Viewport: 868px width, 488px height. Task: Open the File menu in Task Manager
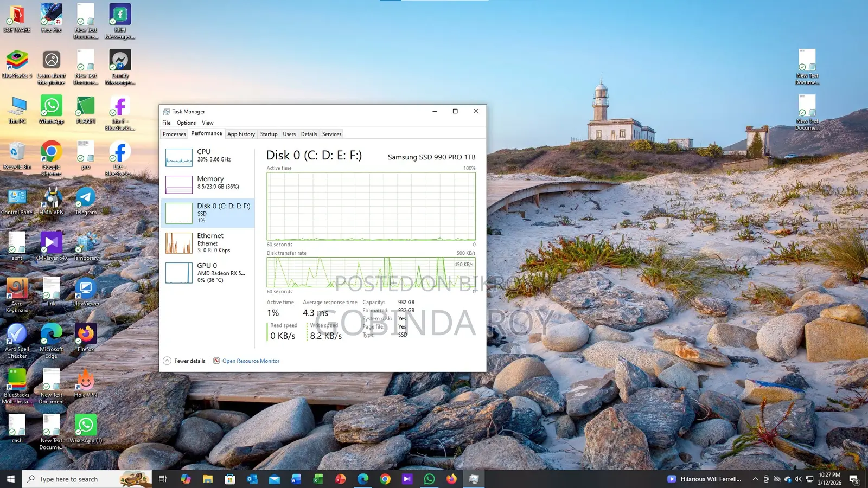pos(167,123)
